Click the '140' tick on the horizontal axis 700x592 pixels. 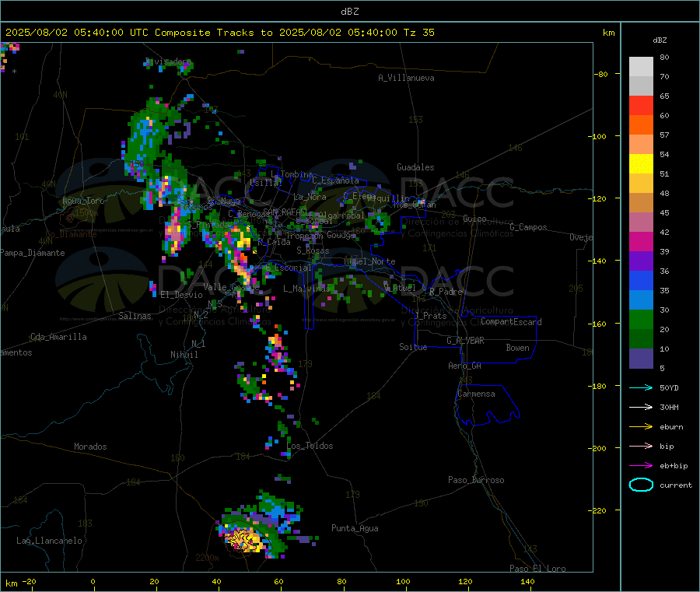coord(527,581)
